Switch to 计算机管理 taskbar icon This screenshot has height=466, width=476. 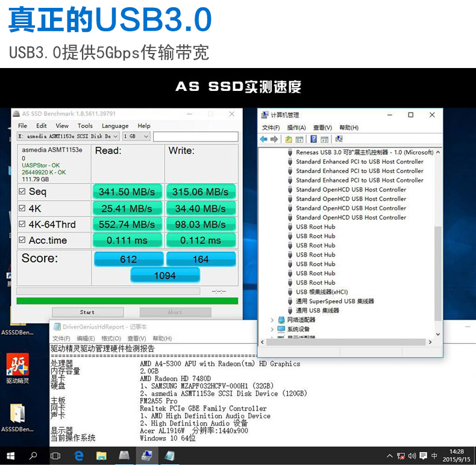point(146,456)
